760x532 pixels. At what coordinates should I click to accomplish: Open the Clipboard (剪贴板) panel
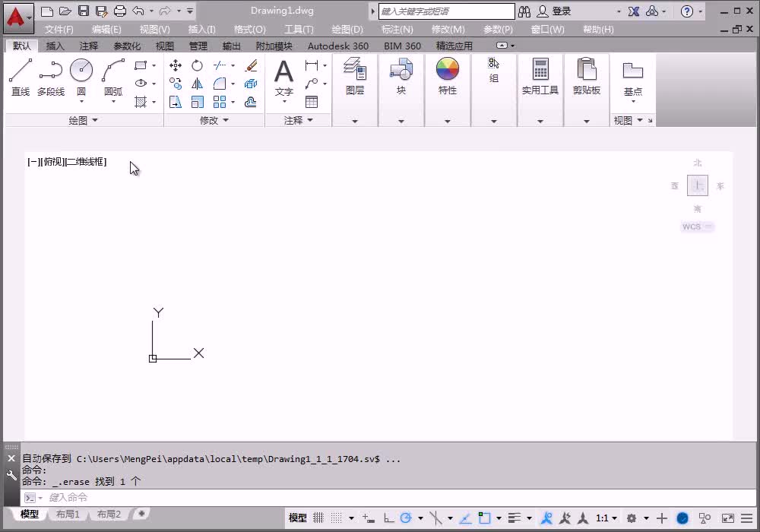[587, 77]
